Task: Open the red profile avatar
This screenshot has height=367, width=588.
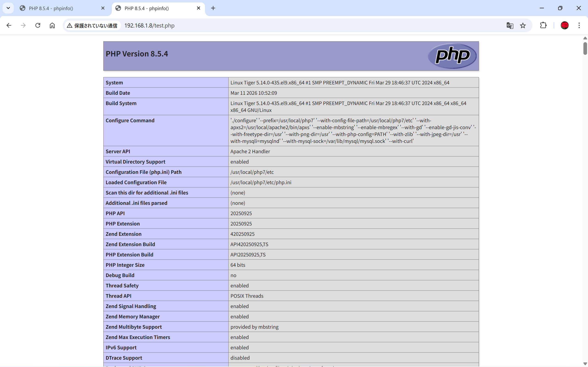Action: coord(564,25)
